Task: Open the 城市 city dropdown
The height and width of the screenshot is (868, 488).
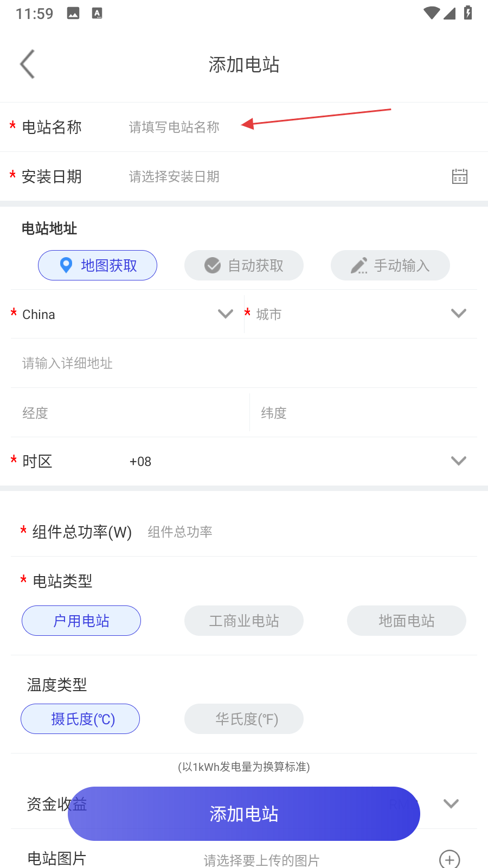Action: pos(458,314)
